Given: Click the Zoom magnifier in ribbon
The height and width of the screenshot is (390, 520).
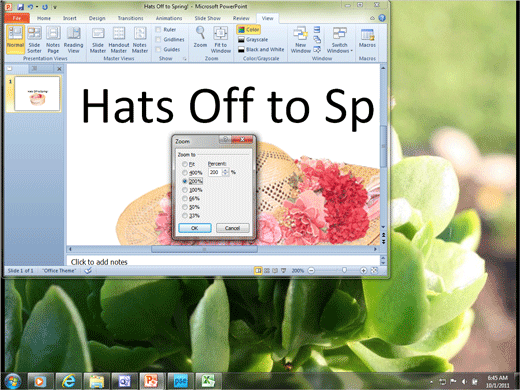Looking at the screenshot, I should [x=200, y=37].
